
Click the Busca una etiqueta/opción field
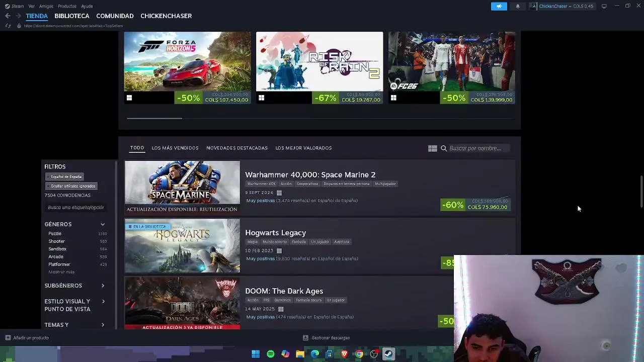(75, 208)
